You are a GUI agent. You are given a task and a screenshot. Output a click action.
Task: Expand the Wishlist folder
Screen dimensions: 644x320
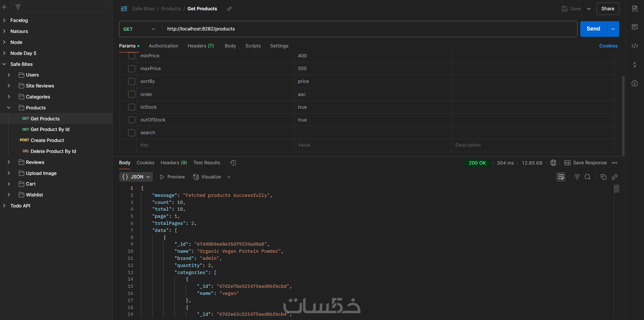9,195
